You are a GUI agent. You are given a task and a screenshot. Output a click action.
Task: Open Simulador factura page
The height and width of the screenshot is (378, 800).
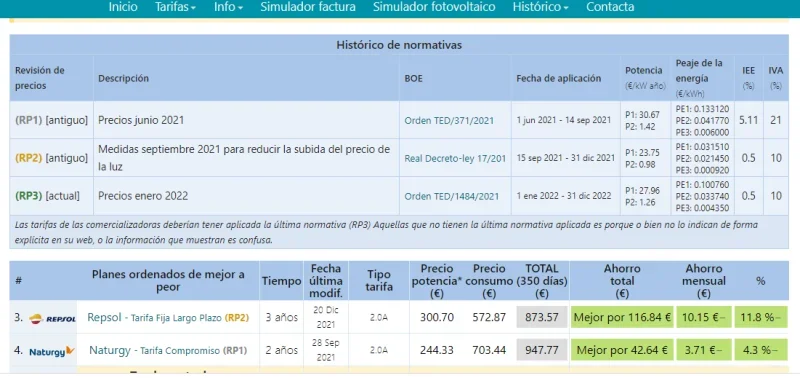pos(308,7)
